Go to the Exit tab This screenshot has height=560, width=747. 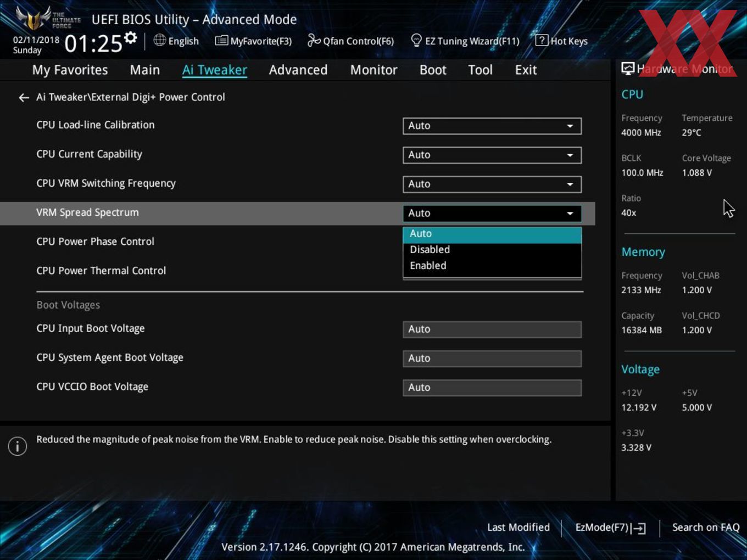pyautogui.click(x=526, y=70)
